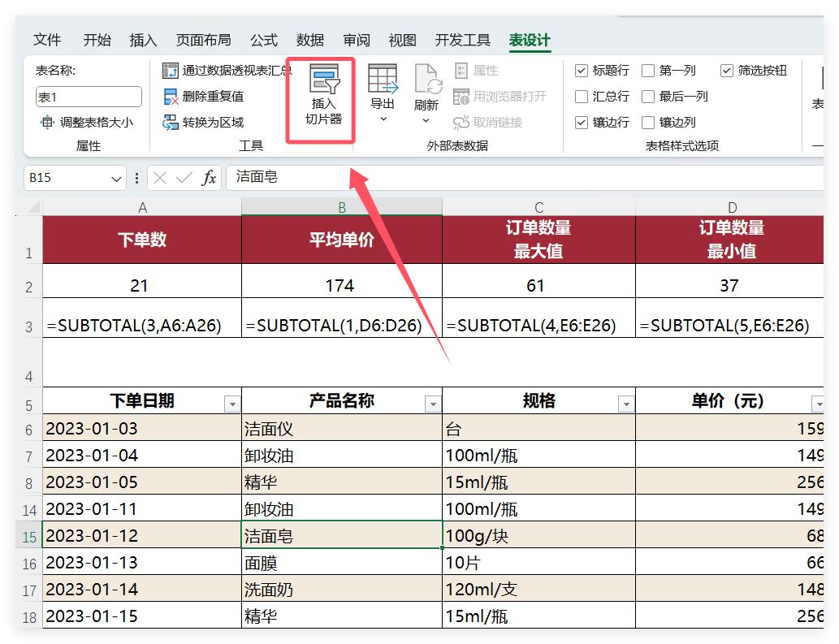Open the 产品名称 column filter dropdown
Viewport: 839px width, 644px height.
click(433, 404)
